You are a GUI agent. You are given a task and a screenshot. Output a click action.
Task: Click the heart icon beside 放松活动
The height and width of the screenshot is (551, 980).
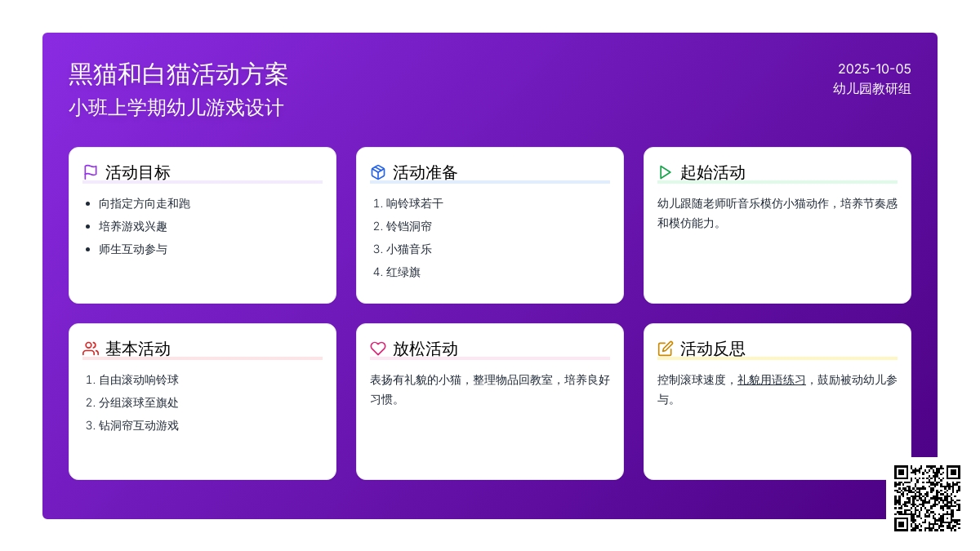(x=378, y=349)
